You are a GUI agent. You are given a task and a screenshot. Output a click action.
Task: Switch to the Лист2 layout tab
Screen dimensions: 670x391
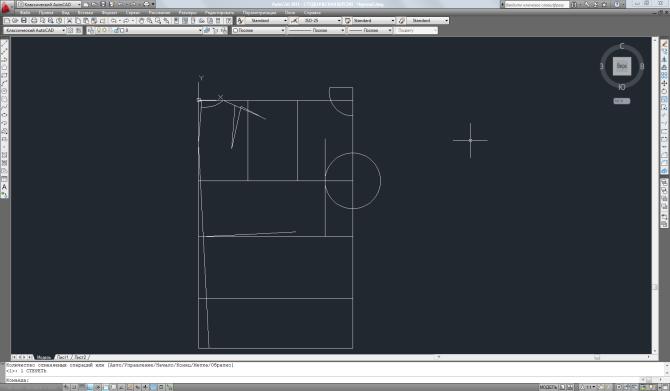pos(80,357)
